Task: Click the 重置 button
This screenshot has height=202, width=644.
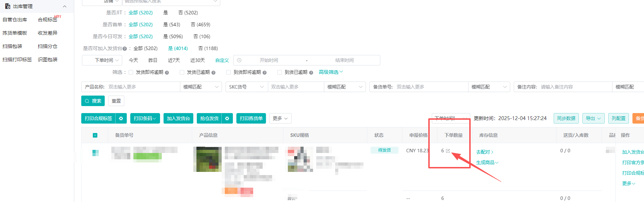Action: 116,101
